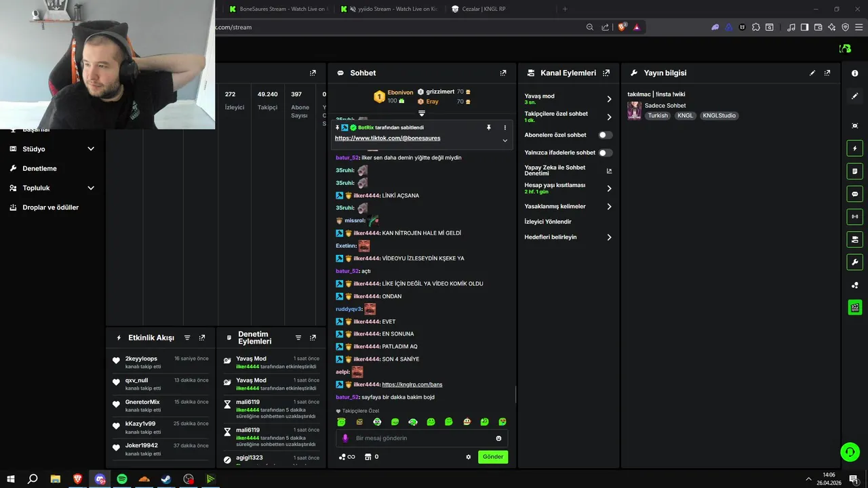Open Brave Shields icon in address bar

click(622, 27)
